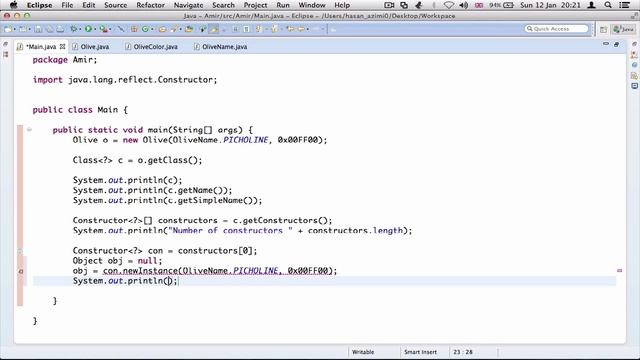The height and width of the screenshot is (360, 640).
Task: Open the Search menu
Action: click(x=223, y=5)
